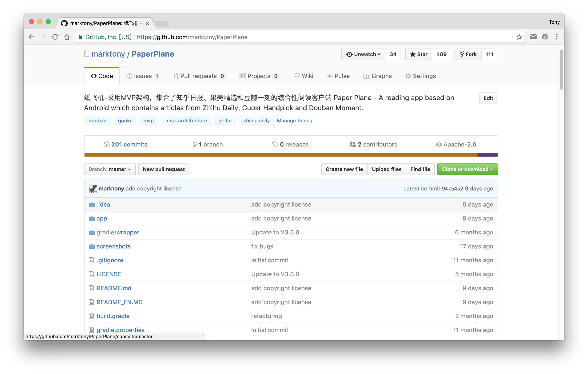Open the mail extension icon

click(x=533, y=37)
